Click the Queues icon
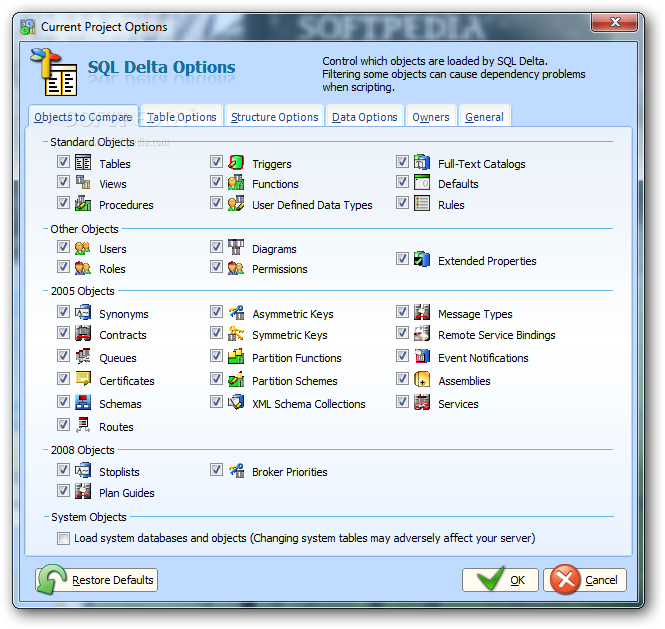 (83, 357)
